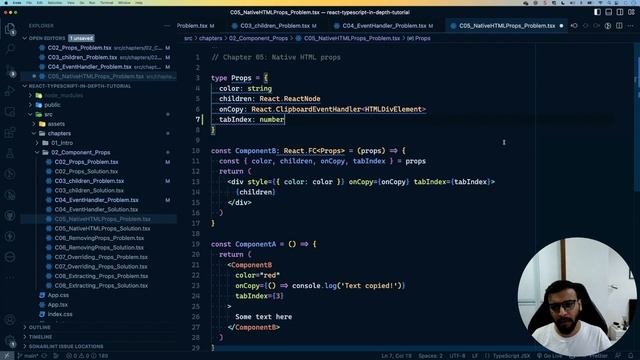Image resolution: width=640 pixels, height=360 pixels.
Task: Click the main branch in status bar
Action: click(28, 356)
